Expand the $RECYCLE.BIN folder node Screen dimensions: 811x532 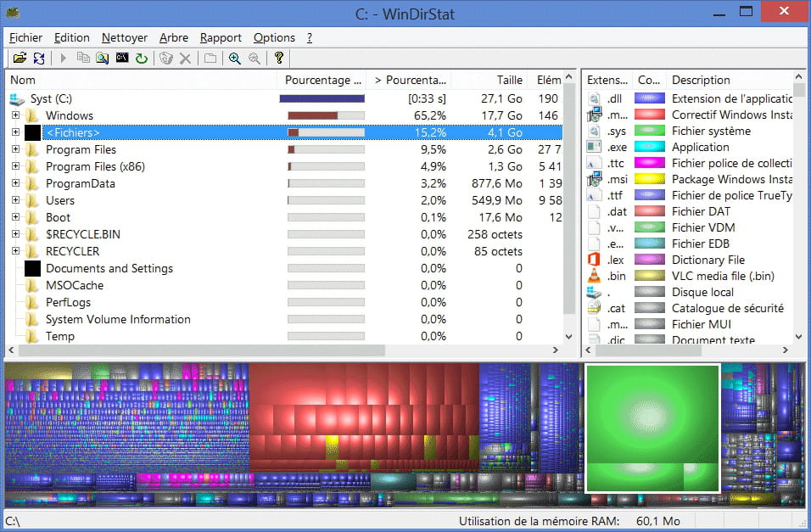(x=15, y=234)
